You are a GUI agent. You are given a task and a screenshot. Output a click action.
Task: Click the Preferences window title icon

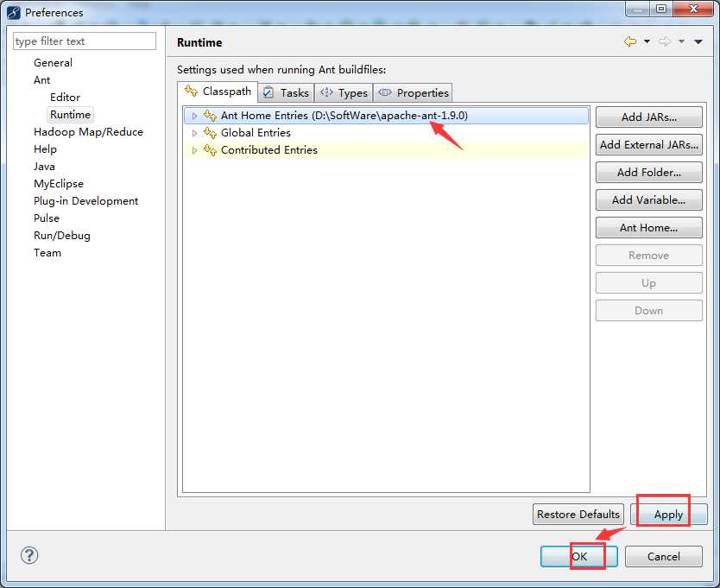pos(14,13)
